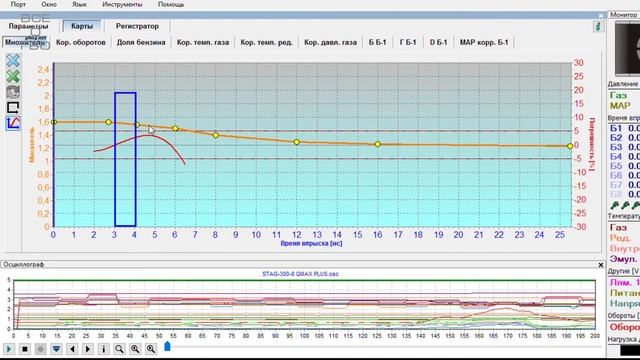Viewport: 640px width, 360px height.
Task: Select the Б Б-1 tab
Action: [378, 42]
